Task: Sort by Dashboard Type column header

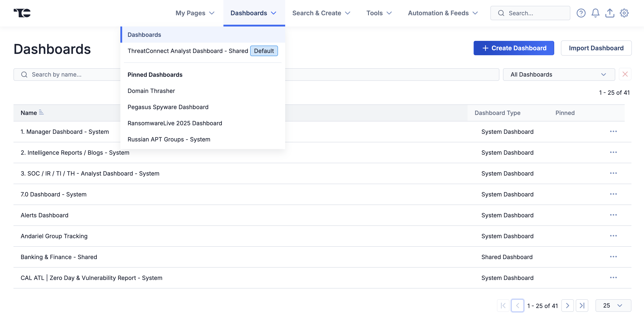Action: click(x=498, y=113)
